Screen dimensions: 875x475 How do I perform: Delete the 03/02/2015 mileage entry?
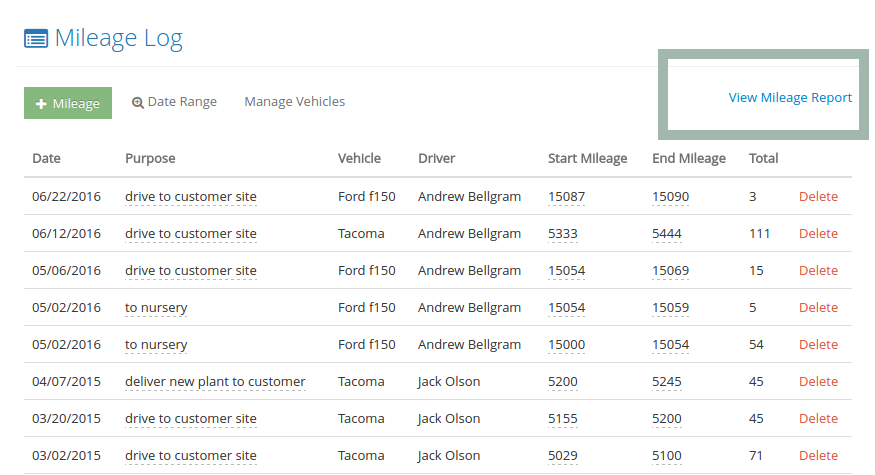818,455
